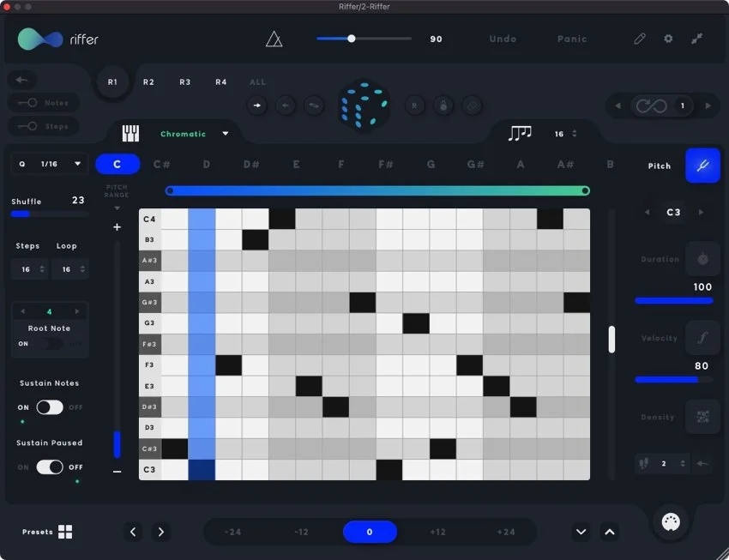Increase pitch range with plus icon
The image size is (729, 560).
(117, 226)
